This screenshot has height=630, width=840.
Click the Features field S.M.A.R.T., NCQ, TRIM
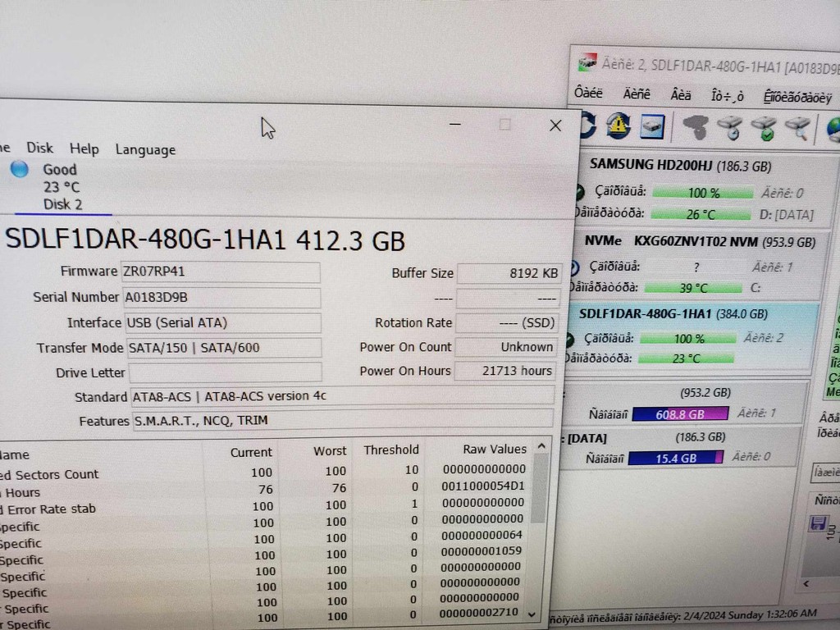coord(343,420)
